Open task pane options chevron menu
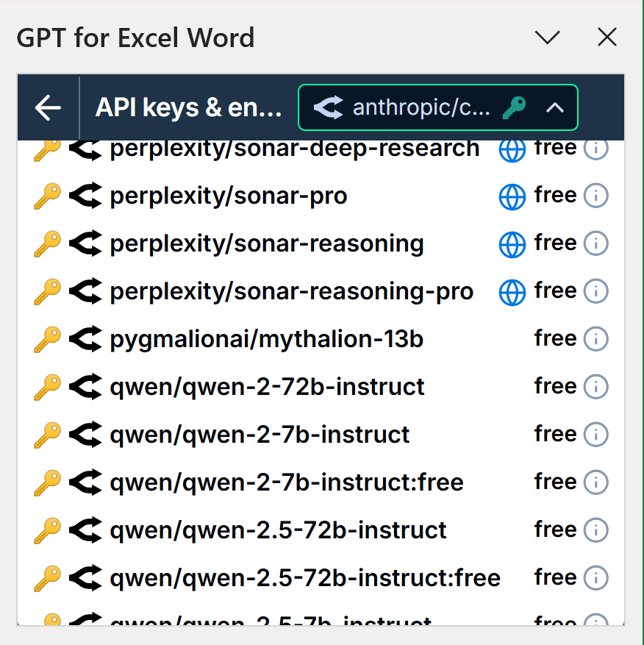The width and height of the screenshot is (644, 645). [548, 38]
